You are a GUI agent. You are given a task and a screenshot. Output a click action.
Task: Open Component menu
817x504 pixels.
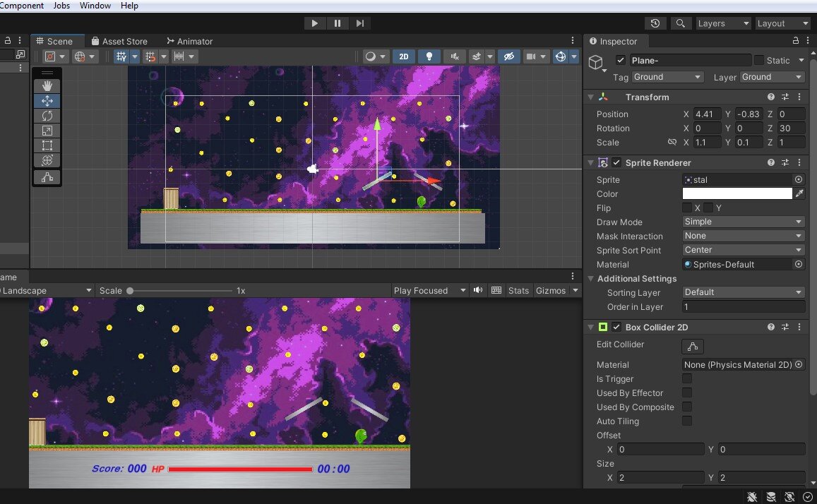point(21,6)
